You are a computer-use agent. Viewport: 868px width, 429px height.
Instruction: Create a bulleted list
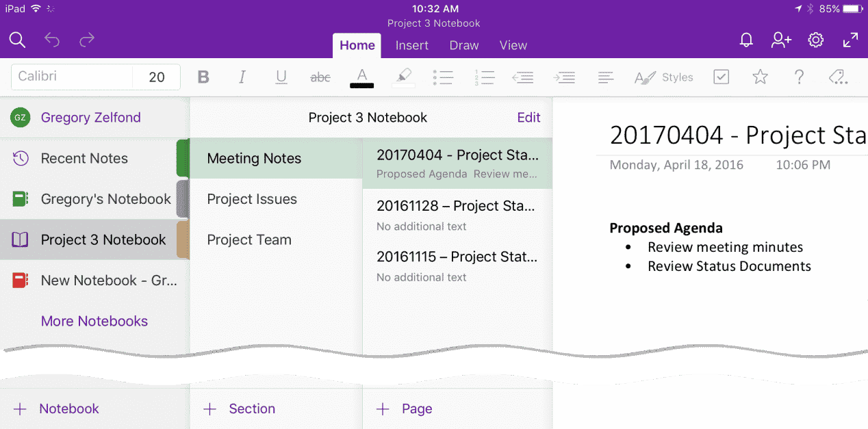point(443,77)
